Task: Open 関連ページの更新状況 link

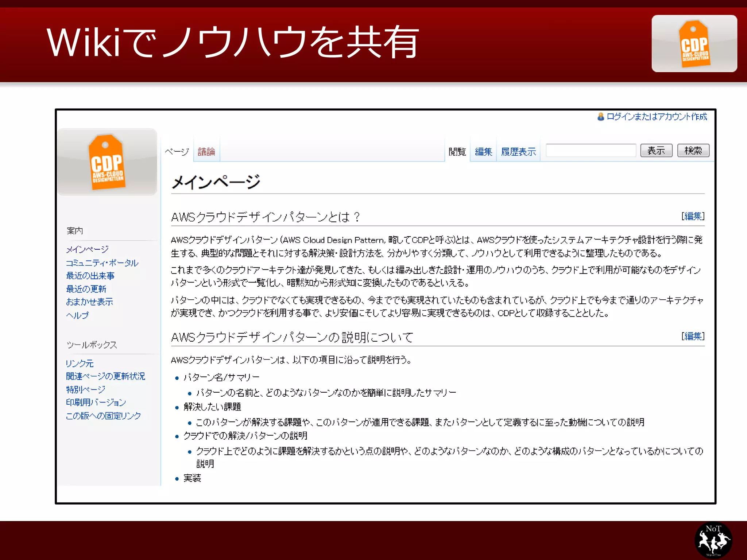Action: point(105,376)
